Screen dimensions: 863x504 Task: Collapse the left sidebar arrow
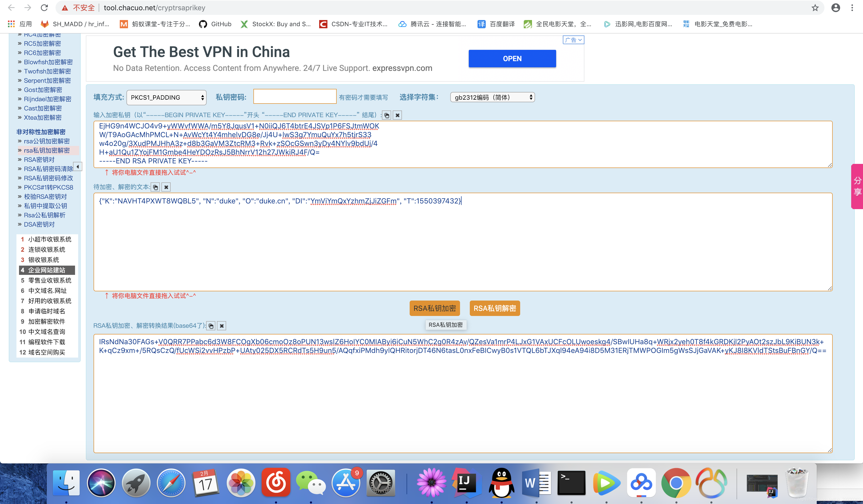point(78,167)
